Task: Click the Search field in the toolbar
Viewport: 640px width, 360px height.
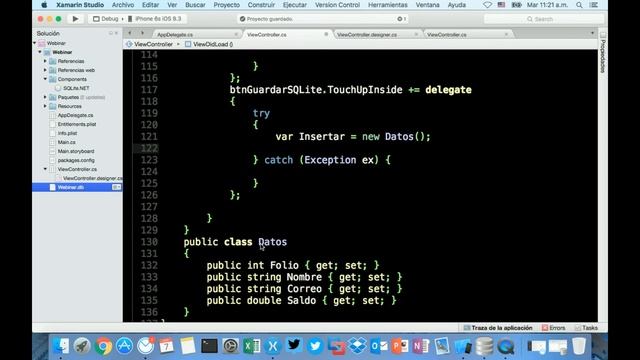Action: point(544,19)
